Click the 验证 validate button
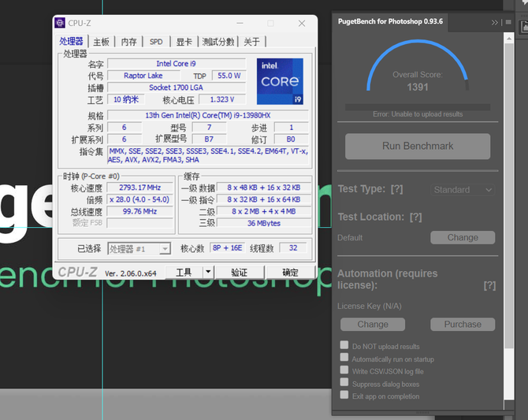528x420 pixels. click(x=240, y=272)
